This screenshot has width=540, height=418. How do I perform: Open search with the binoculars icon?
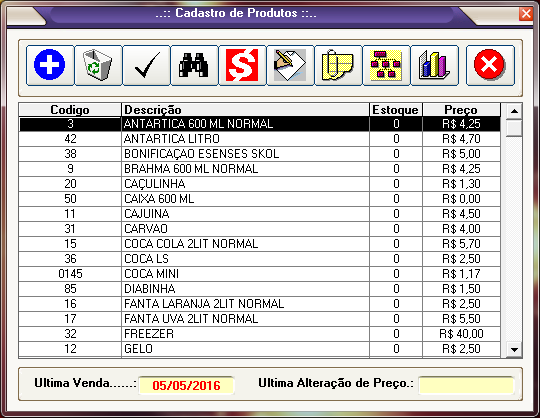[x=194, y=65]
